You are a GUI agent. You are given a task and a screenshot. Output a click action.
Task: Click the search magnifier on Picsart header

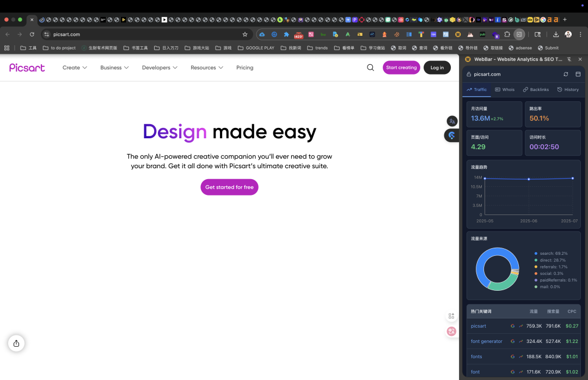click(371, 68)
